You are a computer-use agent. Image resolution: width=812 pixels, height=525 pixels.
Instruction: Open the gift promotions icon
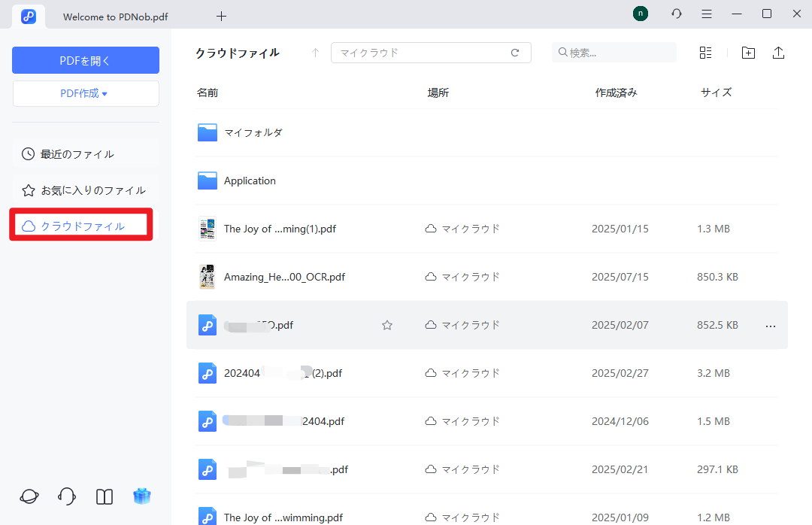pos(142,496)
